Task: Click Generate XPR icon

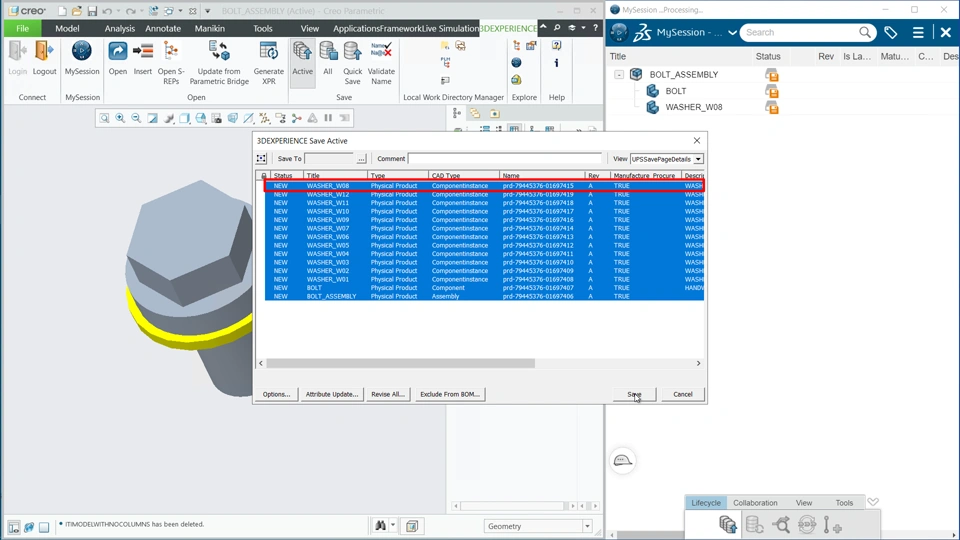Action: coord(269,51)
